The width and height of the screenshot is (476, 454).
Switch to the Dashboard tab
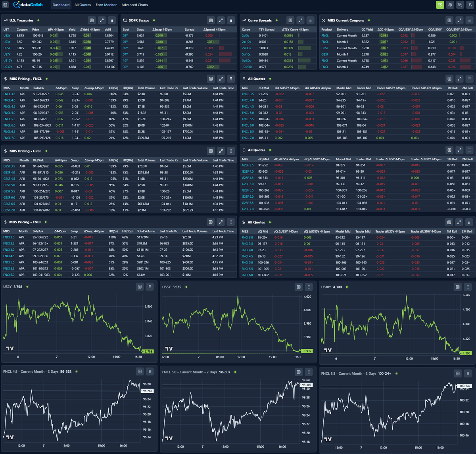(x=61, y=5)
